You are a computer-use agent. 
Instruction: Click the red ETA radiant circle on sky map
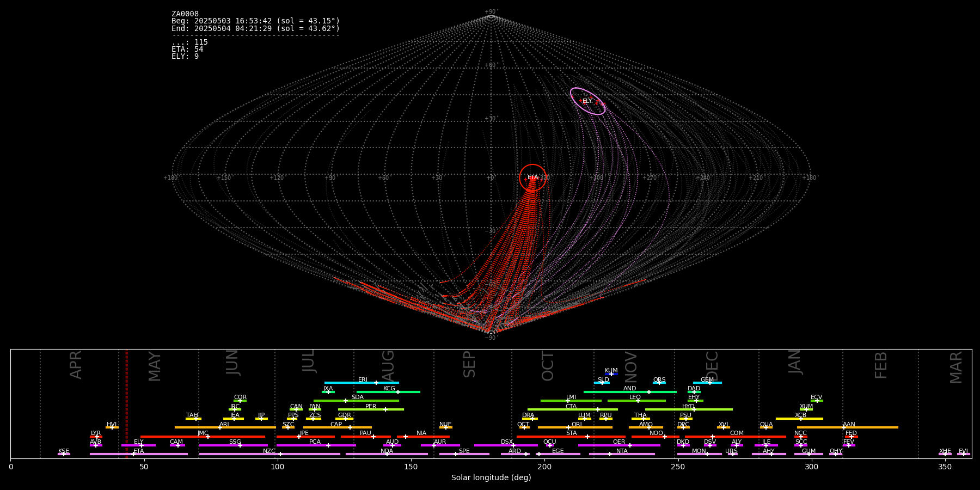coord(532,177)
